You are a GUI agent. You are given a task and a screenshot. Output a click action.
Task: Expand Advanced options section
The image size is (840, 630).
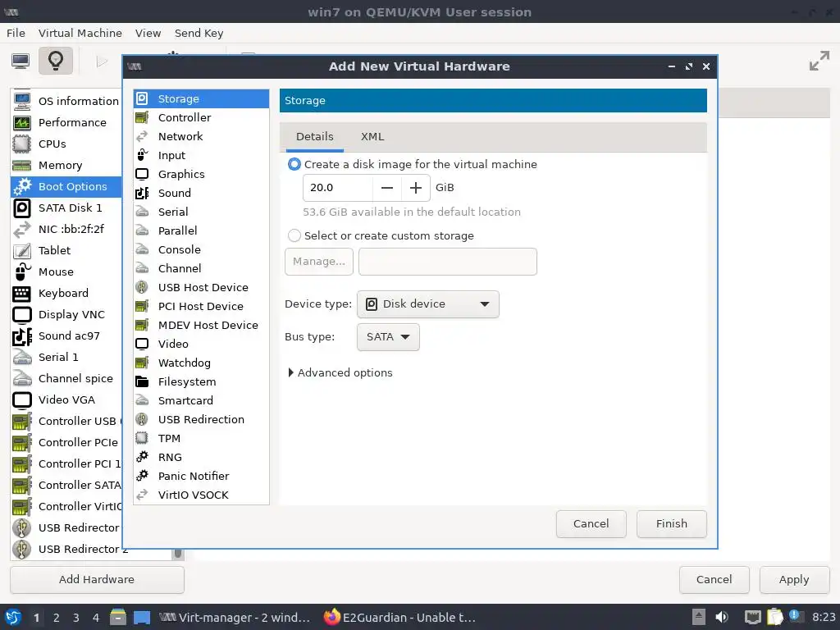pos(340,373)
